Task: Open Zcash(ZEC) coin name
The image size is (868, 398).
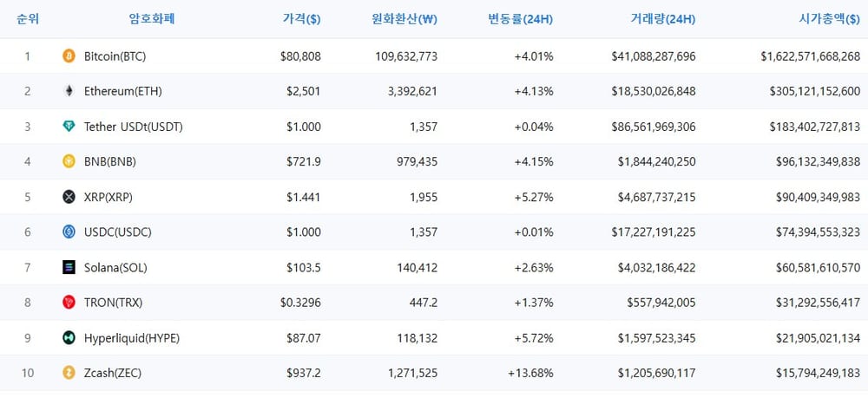Action: pyautogui.click(x=113, y=373)
